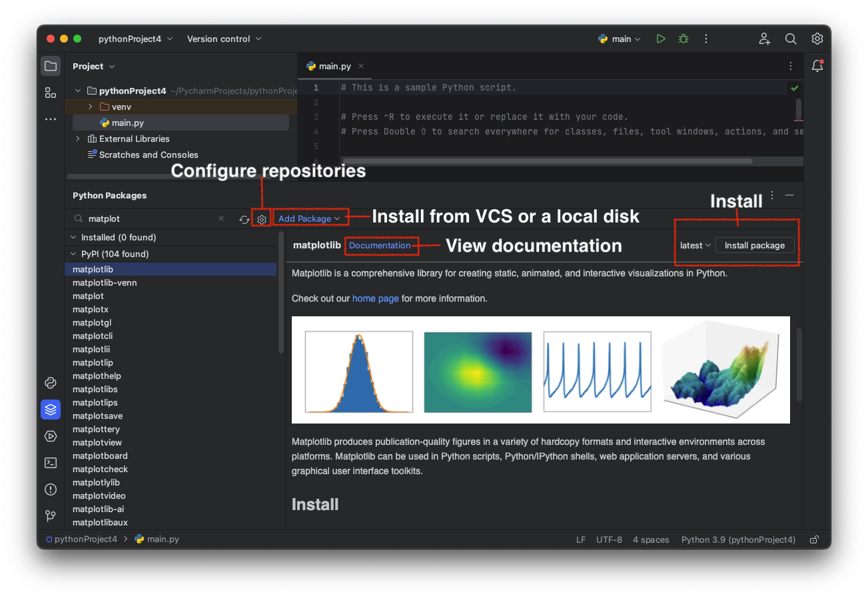Run the main configuration
Image resolution: width=868 pixels, height=598 pixels.
660,39
